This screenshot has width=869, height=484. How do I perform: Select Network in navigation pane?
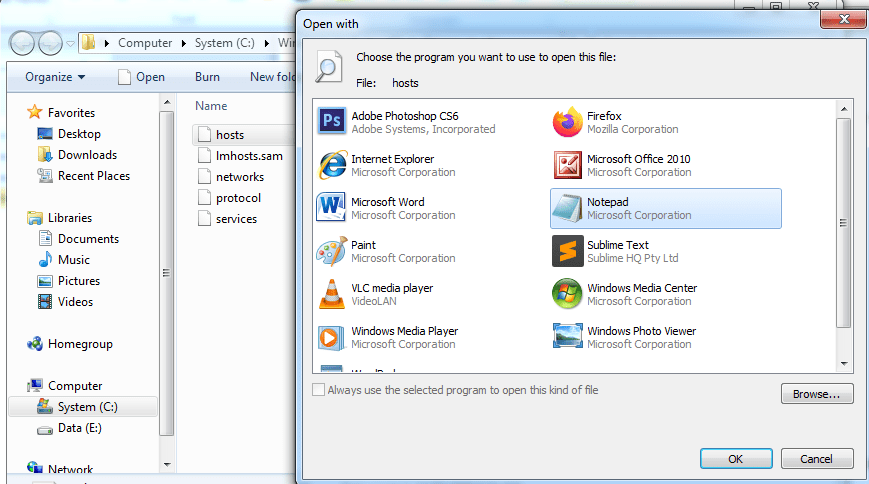pyautogui.click(x=70, y=469)
